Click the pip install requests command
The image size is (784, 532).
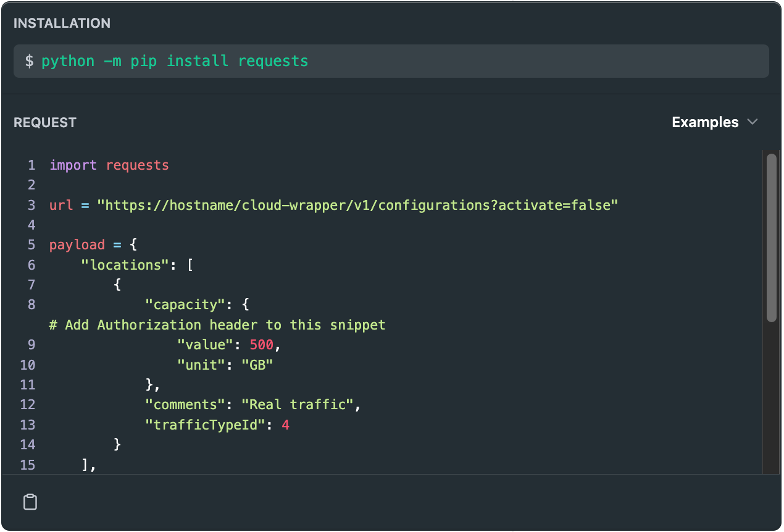[175, 61]
